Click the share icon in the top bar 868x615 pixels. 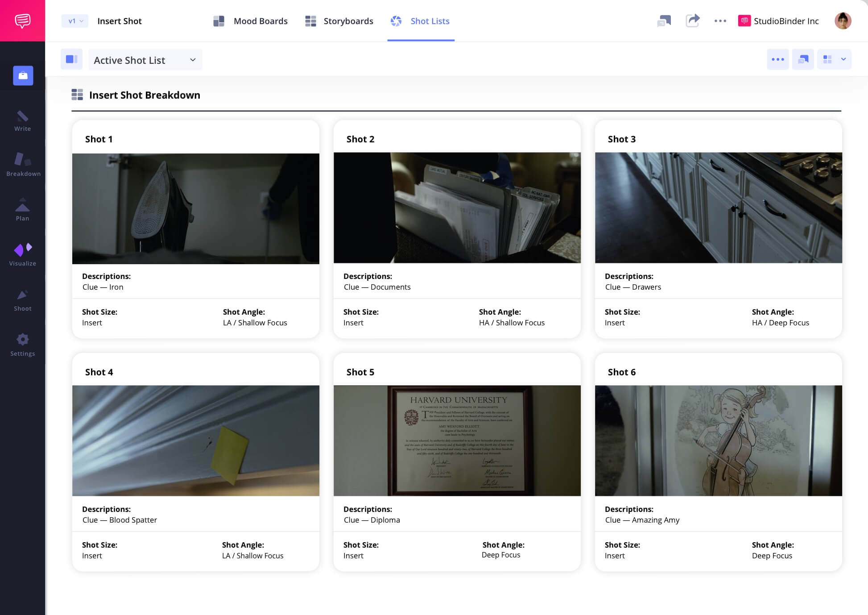point(693,21)
